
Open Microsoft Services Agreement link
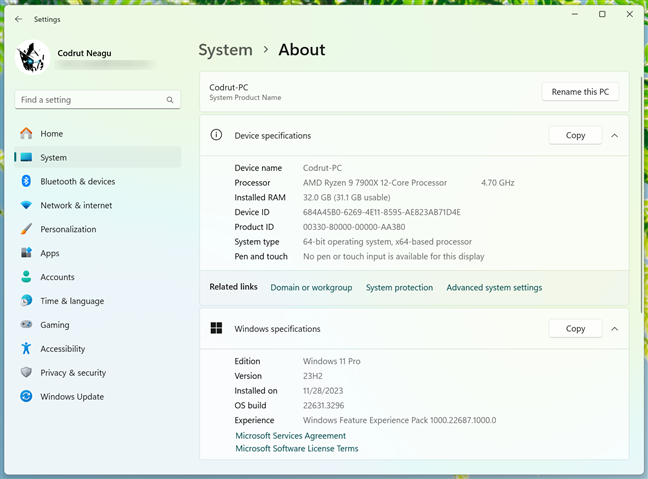tap(291, 436)
